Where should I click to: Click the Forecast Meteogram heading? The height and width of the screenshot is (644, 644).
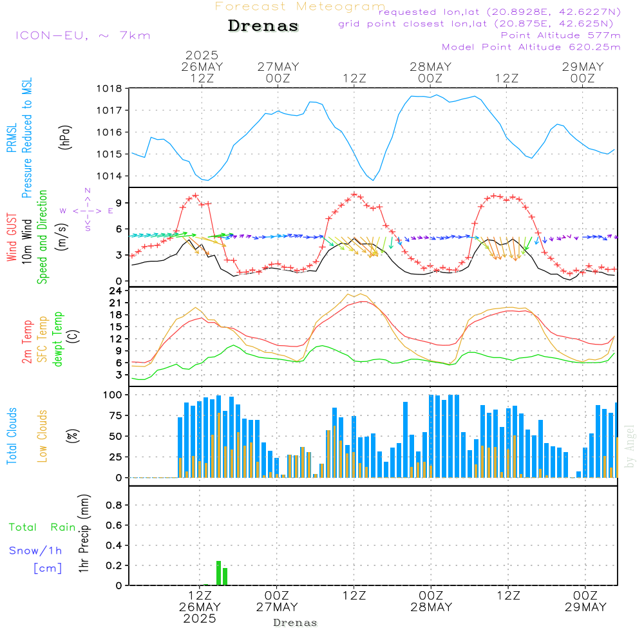300,6
